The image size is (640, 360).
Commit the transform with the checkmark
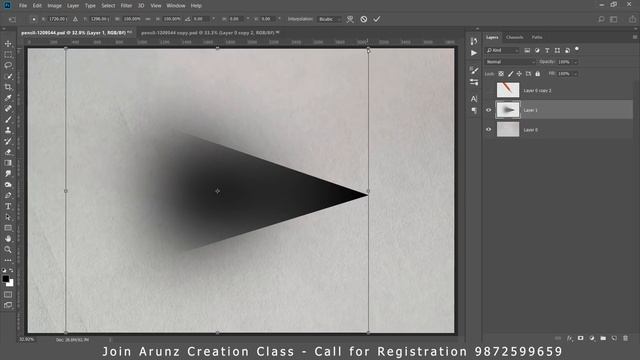point(377,19)
